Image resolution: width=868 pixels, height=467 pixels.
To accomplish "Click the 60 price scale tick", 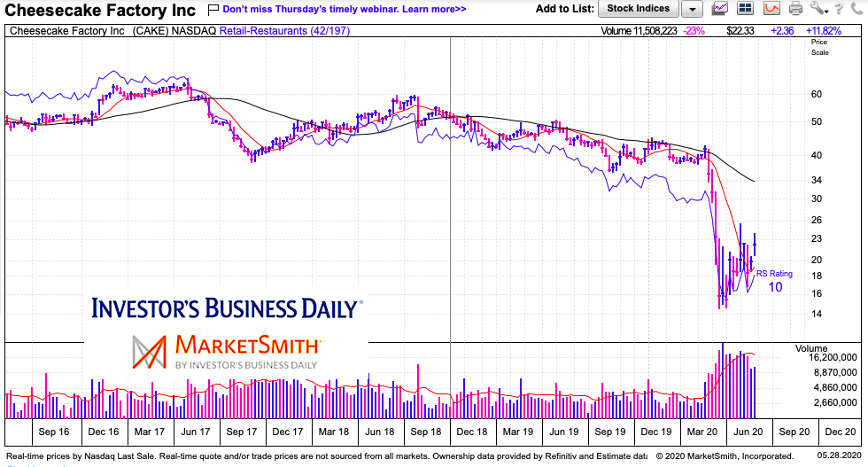I will (817, 94).
